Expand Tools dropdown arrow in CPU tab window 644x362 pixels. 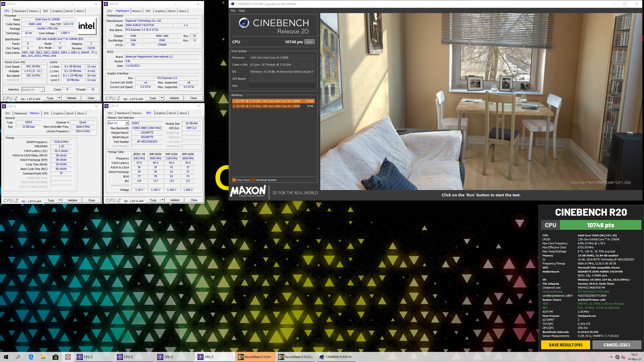59,98
